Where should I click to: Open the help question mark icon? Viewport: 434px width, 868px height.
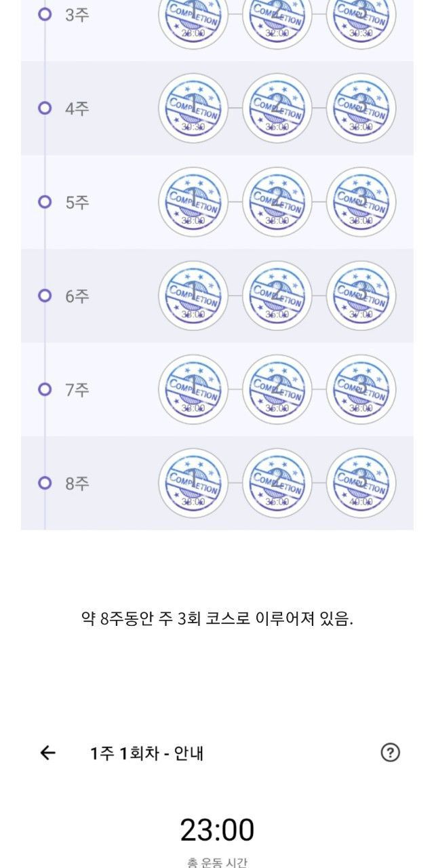pos(390,753)
